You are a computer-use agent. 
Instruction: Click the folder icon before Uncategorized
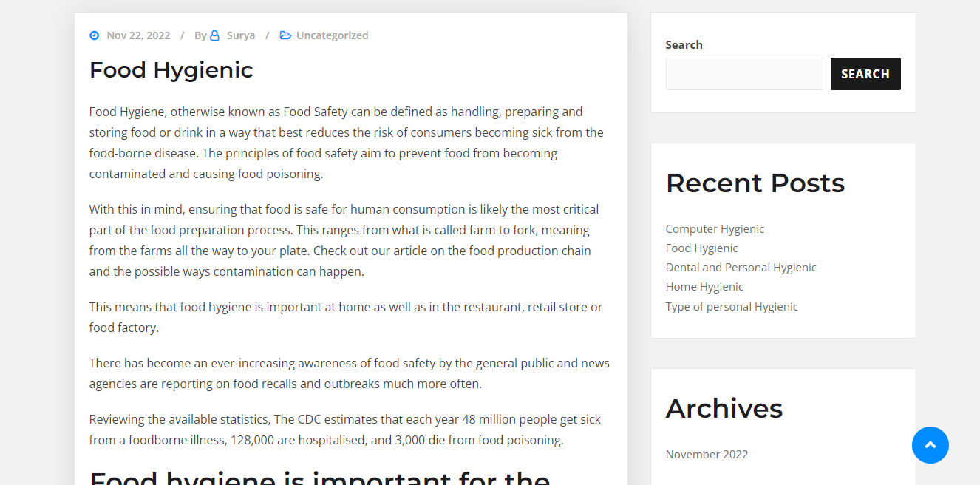tap(285, 35)
